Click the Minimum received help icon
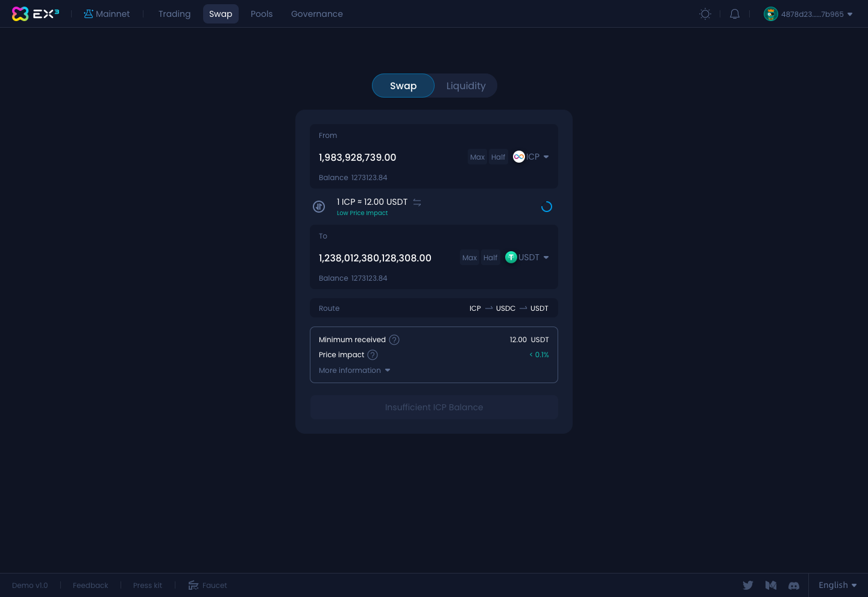The image size is (868, 597). [x=394, y=340]
